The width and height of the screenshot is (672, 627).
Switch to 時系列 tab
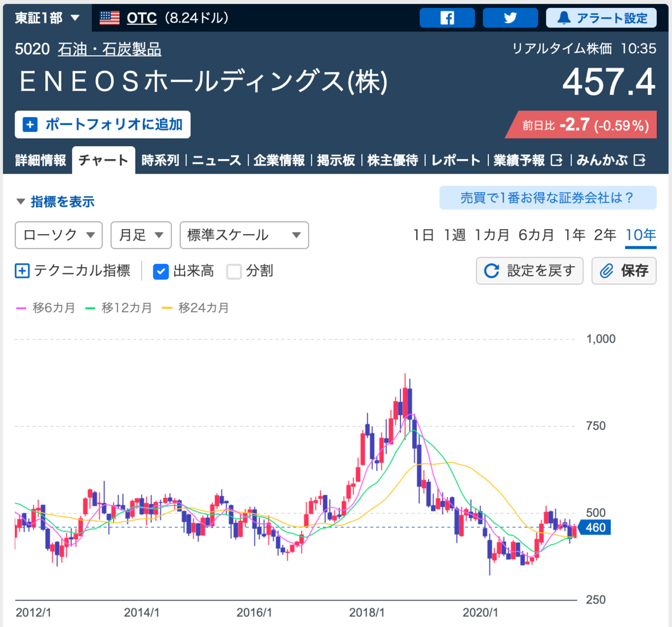160,160
